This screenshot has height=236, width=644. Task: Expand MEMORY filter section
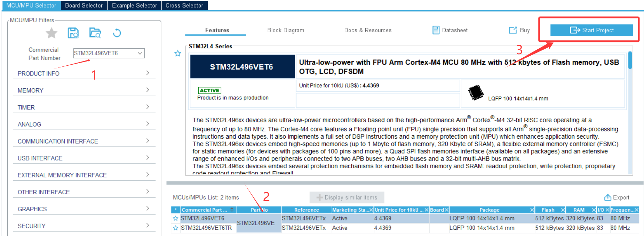[x=84, y=90]
